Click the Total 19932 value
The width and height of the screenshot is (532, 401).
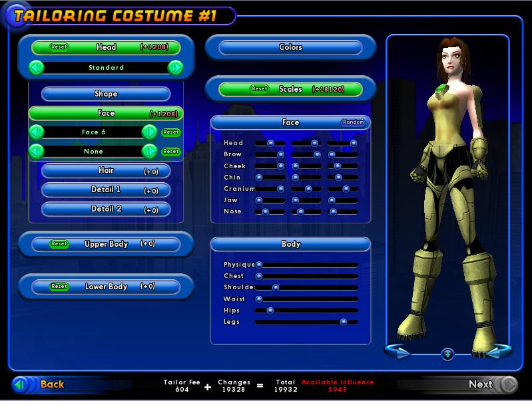pos(286,390)
